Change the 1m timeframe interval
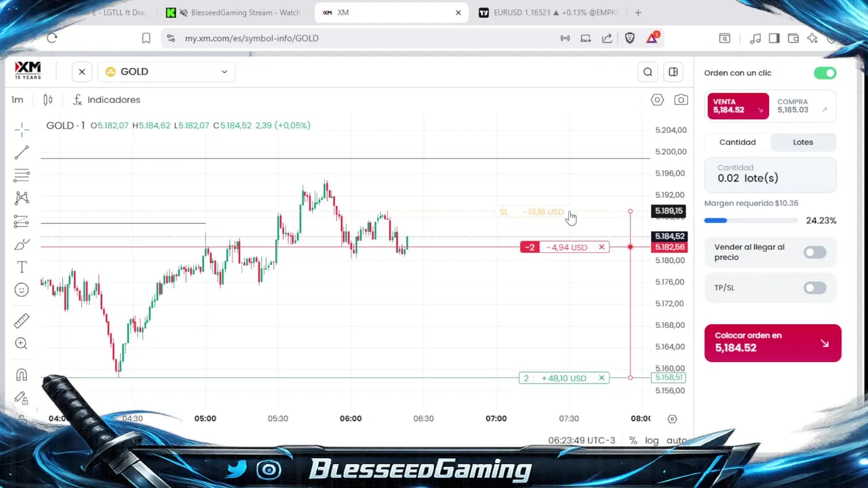The width and height of the screenshot is (868, 488). pos(17,100)
